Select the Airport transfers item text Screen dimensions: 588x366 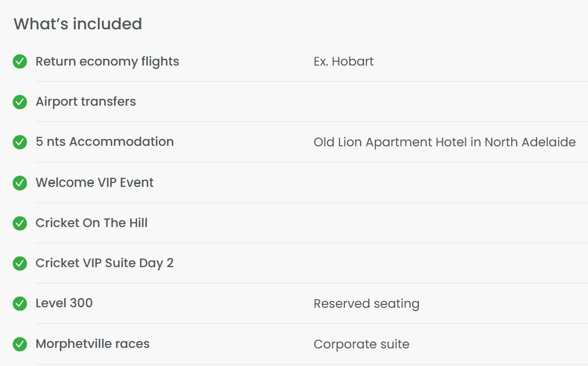tap(86, 101)
